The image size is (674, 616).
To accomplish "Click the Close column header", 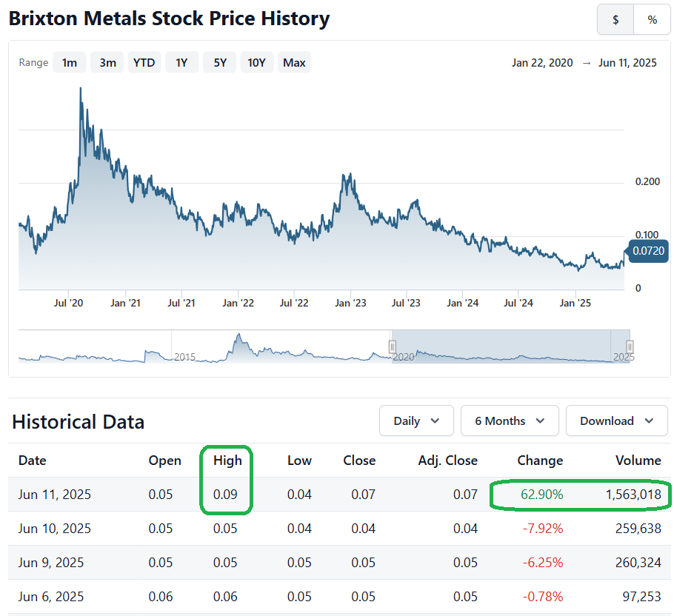I will click(x=359, y=461).
